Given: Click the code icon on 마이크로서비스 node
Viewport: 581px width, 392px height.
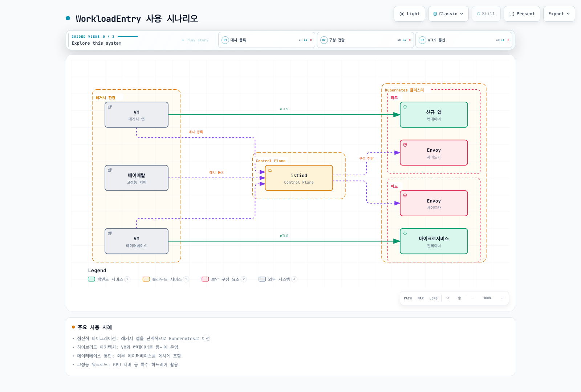Looking at the screenshot, I should coord(405,233).
